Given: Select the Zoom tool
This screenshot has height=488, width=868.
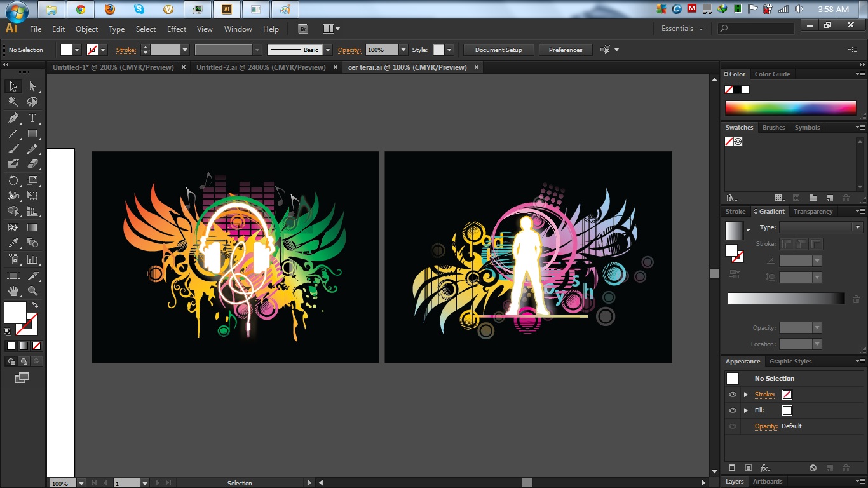Looking at the screenshot, I should 32,291.
